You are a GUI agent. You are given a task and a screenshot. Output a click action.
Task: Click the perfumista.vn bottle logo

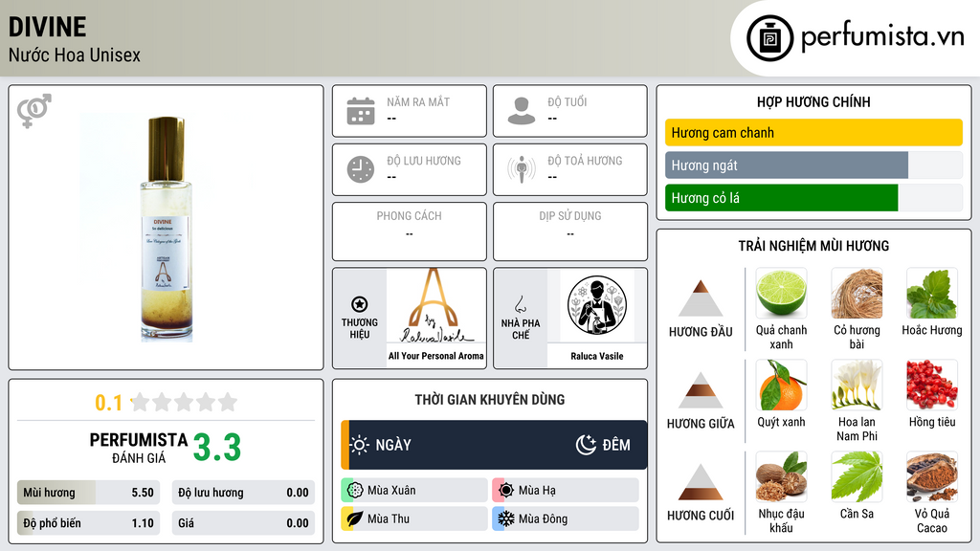[x=770, y=38]
